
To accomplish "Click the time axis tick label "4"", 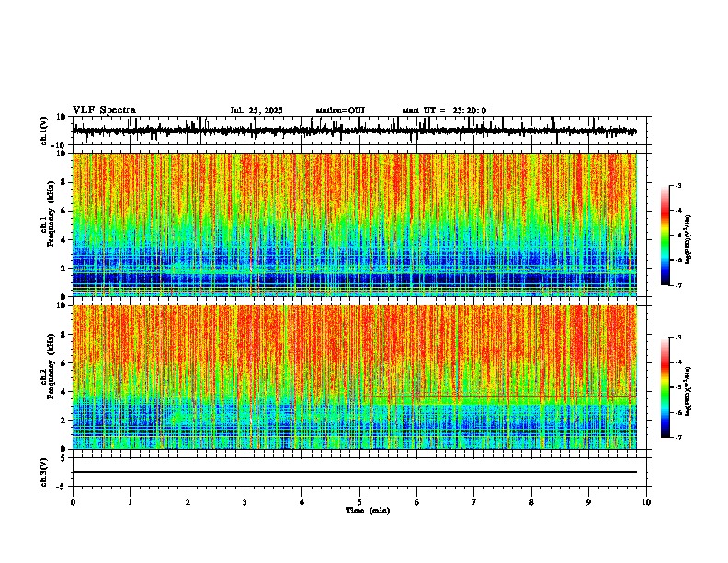I will 302,502.
